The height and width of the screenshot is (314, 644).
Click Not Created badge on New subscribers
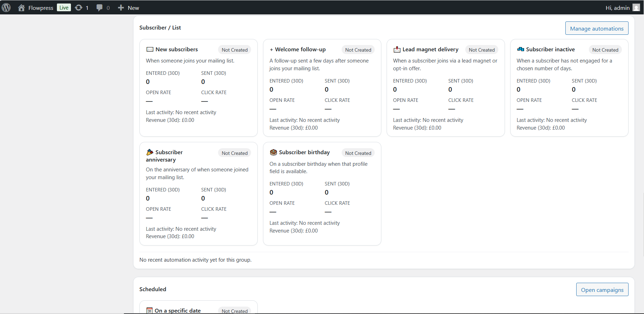[235, 50]
